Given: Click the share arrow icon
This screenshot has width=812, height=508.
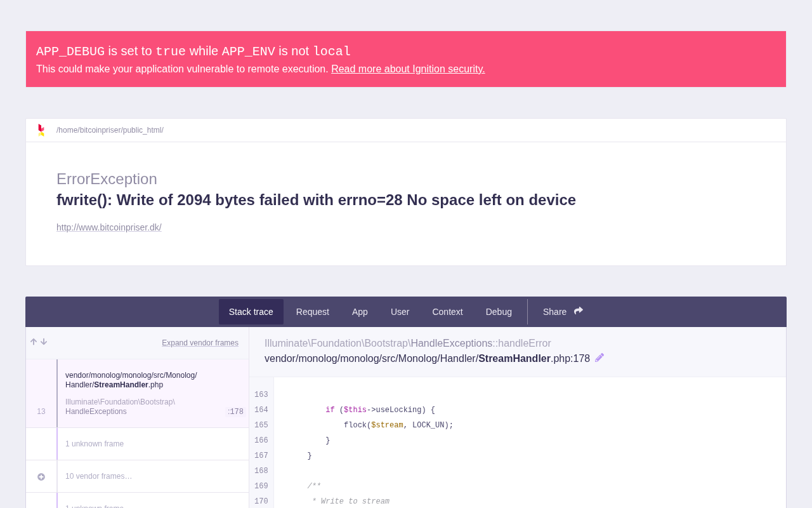Looking at the screenshot, I should pyautogui.click(x=579, y=311).
